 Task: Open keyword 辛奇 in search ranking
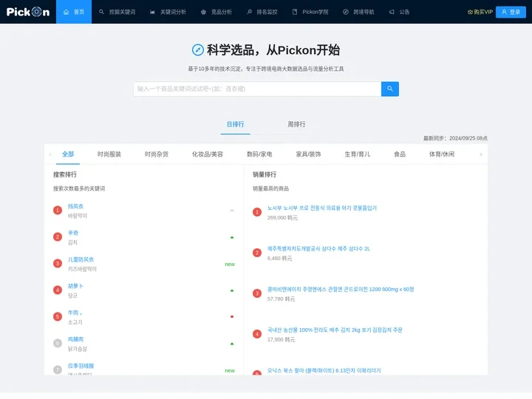73,233
